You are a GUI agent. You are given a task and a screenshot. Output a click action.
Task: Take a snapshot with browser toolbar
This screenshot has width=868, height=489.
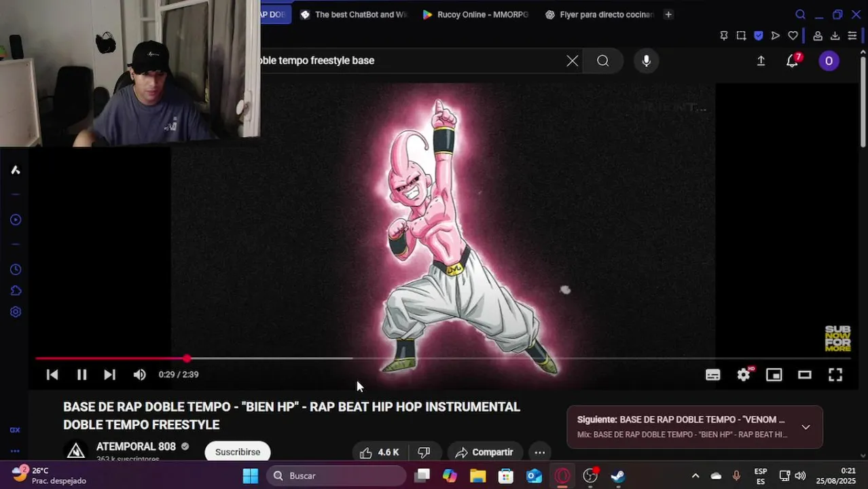[x=741, y=36]
